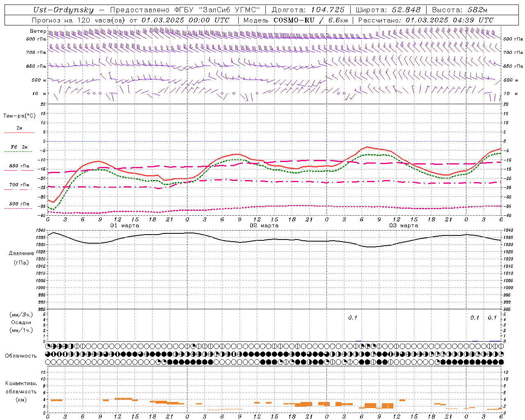Click the Осадки panel label
Viewport: 525px width, 420px height.
tap(21, 322)
